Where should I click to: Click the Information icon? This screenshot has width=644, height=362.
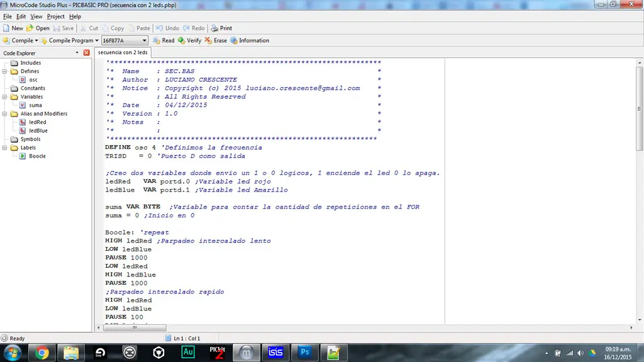(x=234, y=41)
